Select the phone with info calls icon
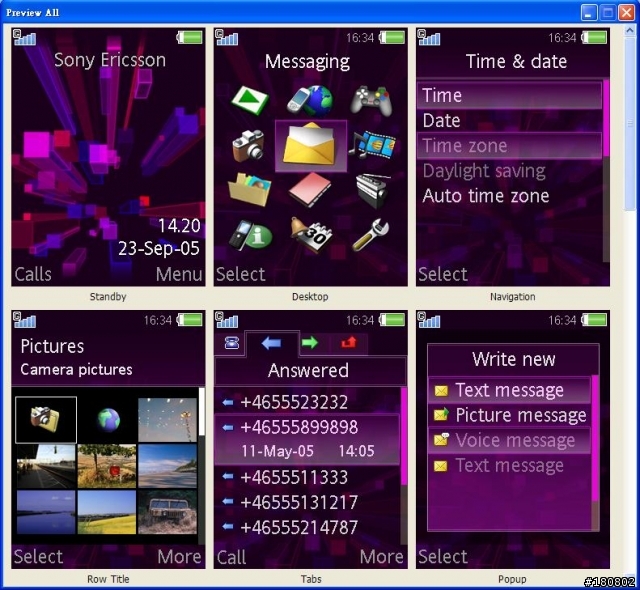This screenshot has width=640, height=590. (250, 235)
